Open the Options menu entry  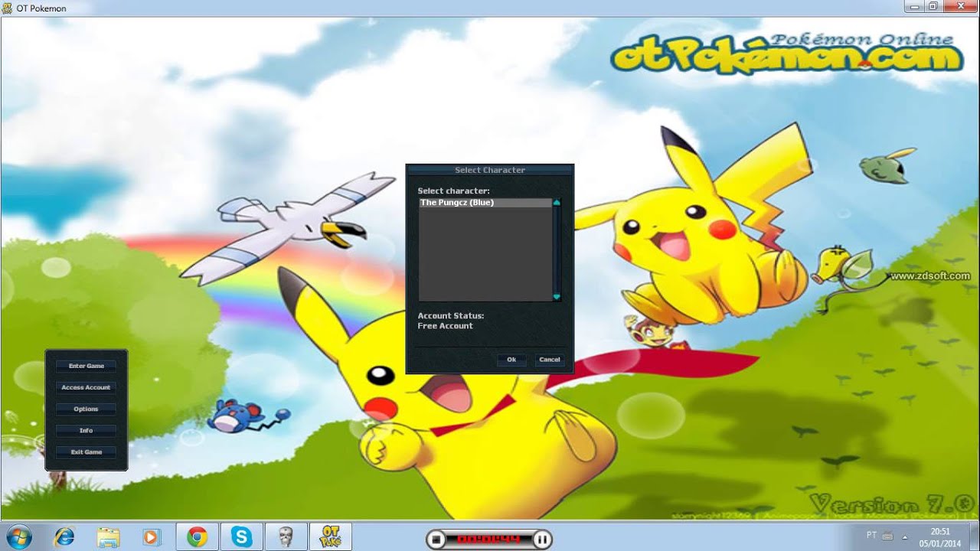point(87,409)
